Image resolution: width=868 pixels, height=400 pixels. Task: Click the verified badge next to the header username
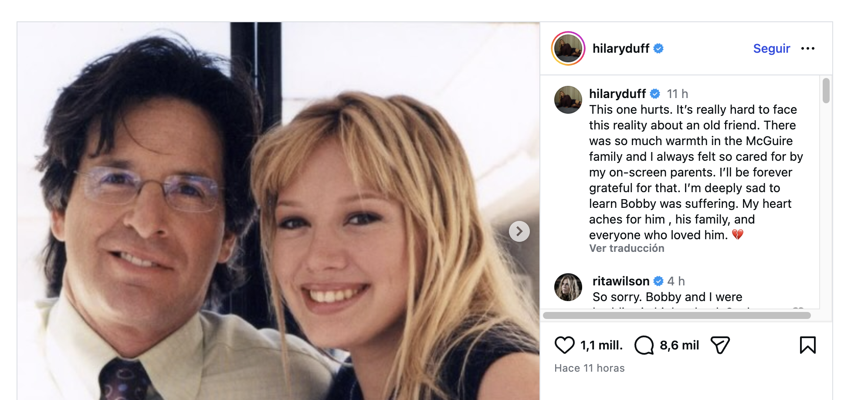(658, 48)
